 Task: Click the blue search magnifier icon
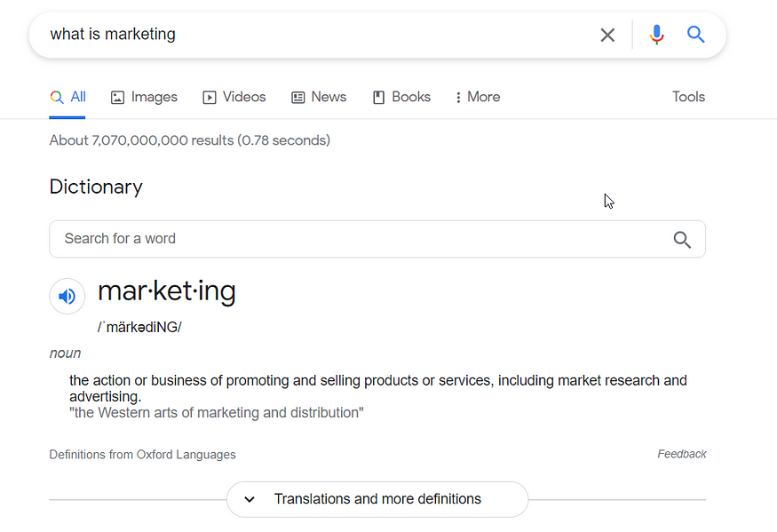[x=696, y=35]
